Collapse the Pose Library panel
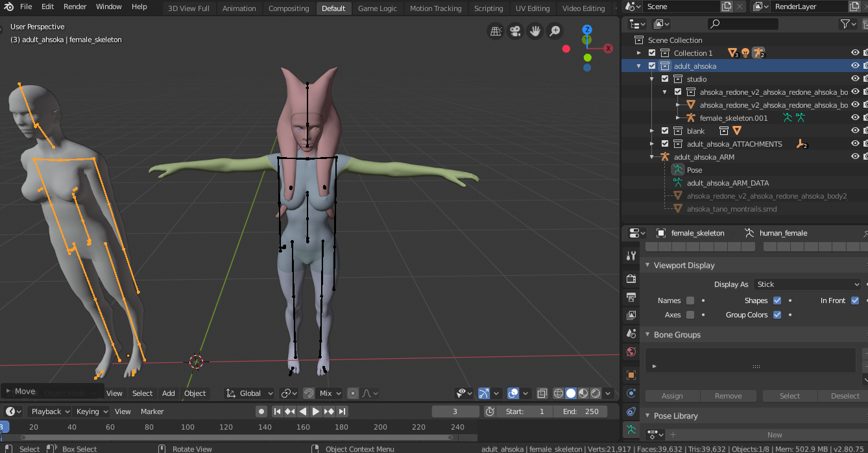Screen dimensions: 868x453 647,416
